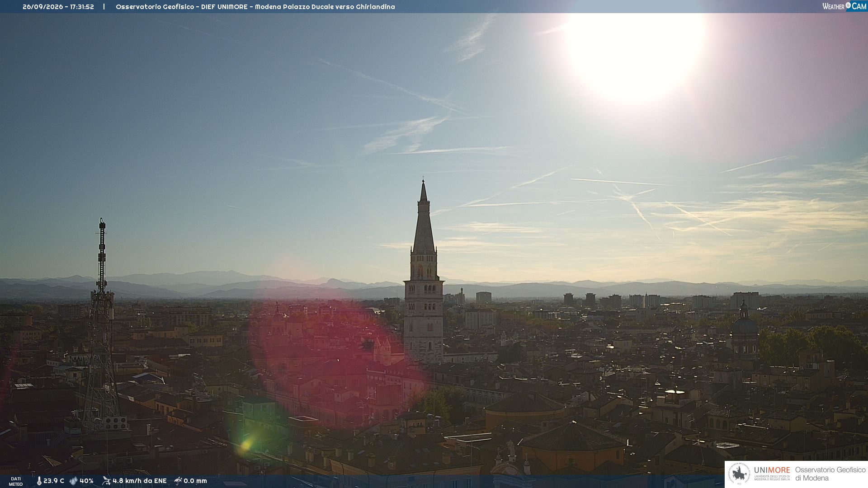Click the WeatherCam logo

click(x=844, y=6)
